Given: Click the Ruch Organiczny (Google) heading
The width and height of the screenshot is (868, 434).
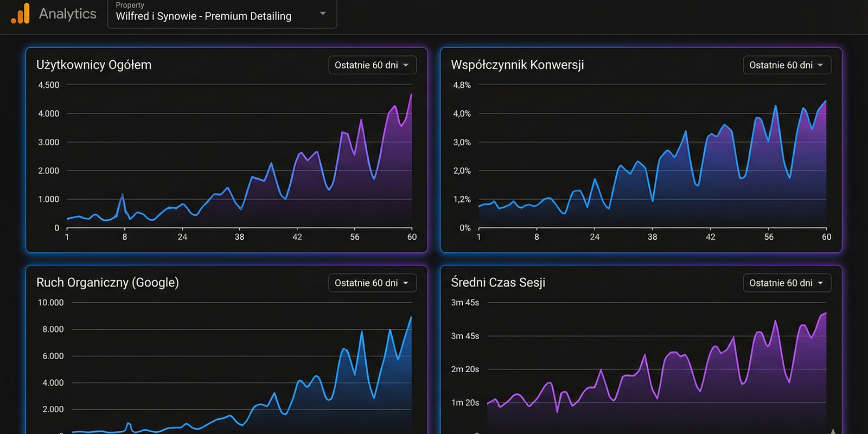Looking at the screenshot, I should tap(107, 283).
